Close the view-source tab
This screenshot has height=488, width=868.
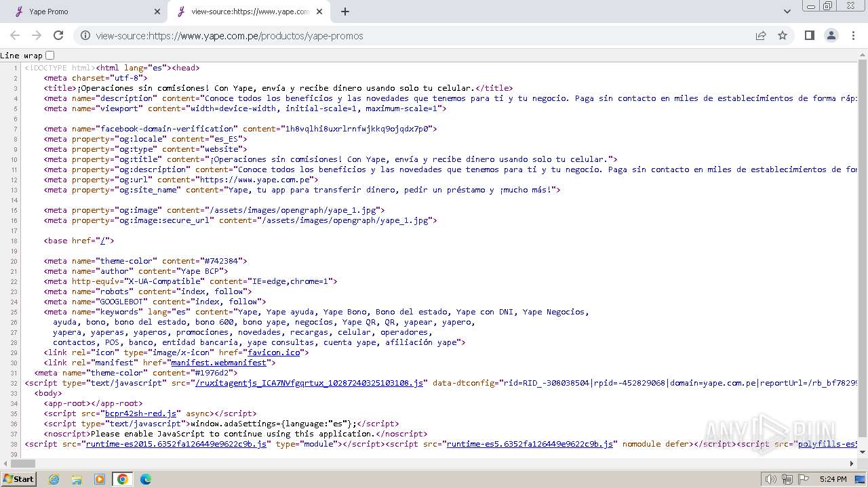click(x=319, y=12)
